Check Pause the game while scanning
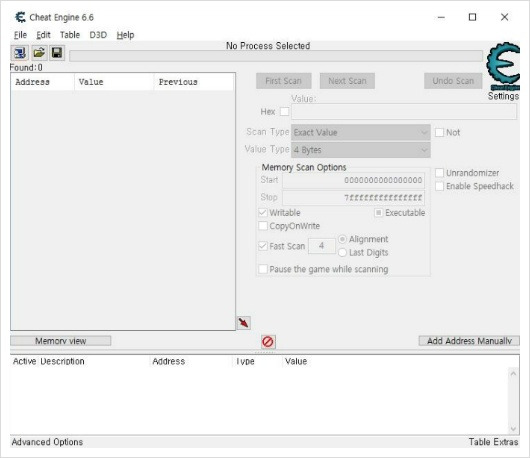The image size is (530, 458). point(263,269)
